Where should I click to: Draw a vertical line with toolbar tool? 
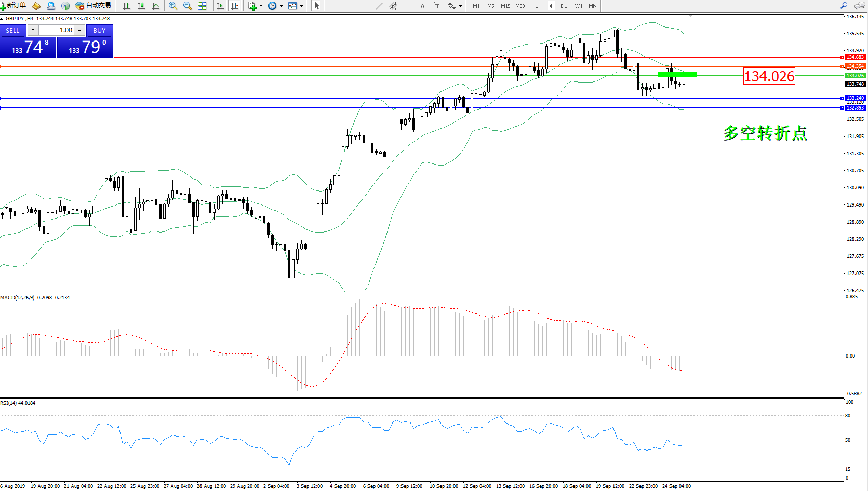(x=350, y=6)
